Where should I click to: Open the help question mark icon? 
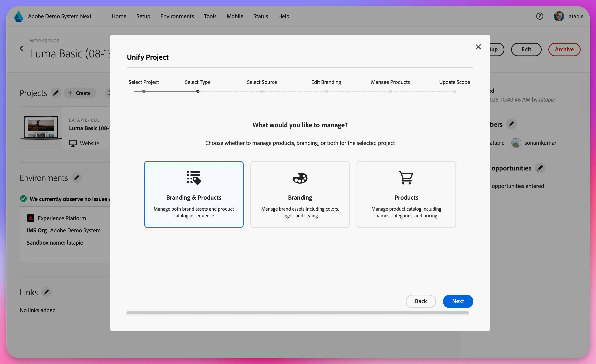[x=540, y=16]
